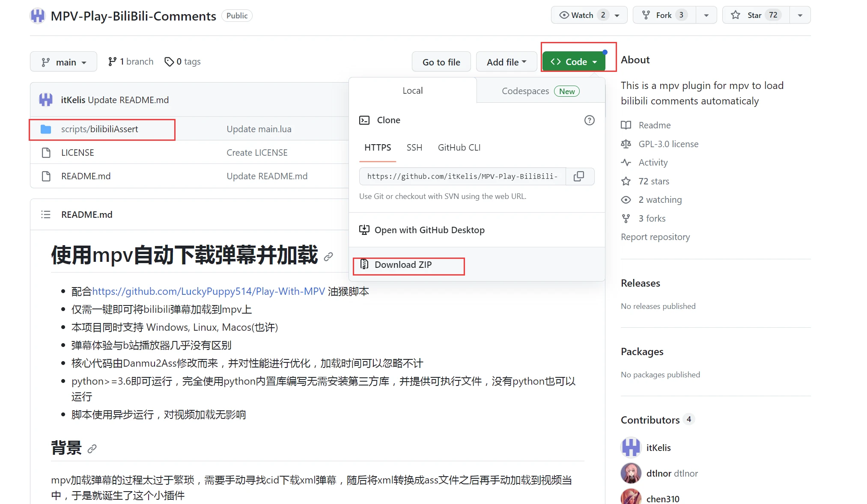Click the file icon next to LICENSE
867x504 pixels.
[x=46, y=153]
